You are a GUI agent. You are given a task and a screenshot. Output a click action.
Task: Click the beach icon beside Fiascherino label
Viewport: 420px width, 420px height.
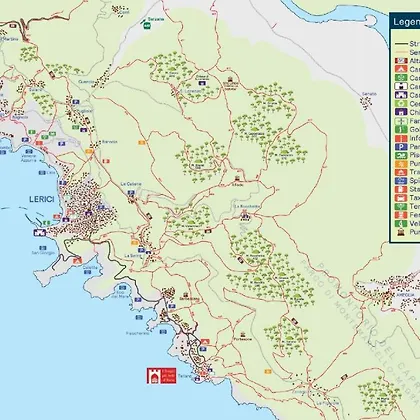pos(163,332)
